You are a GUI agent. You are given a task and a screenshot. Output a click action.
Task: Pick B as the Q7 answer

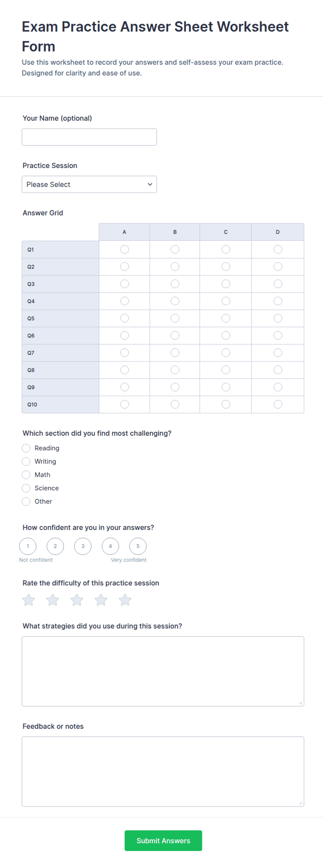tap(175, 353)
